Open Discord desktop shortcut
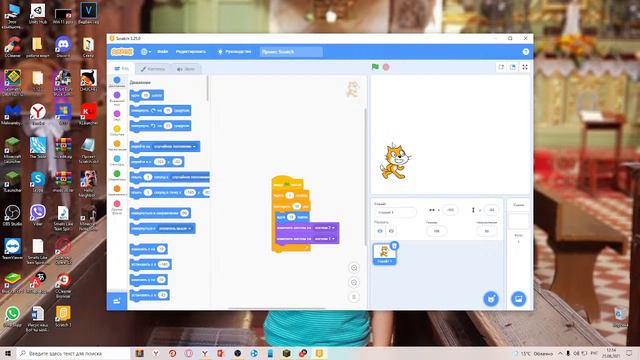Image resolution: width=640 pixels, height=360 pixels. click(63, 47)
